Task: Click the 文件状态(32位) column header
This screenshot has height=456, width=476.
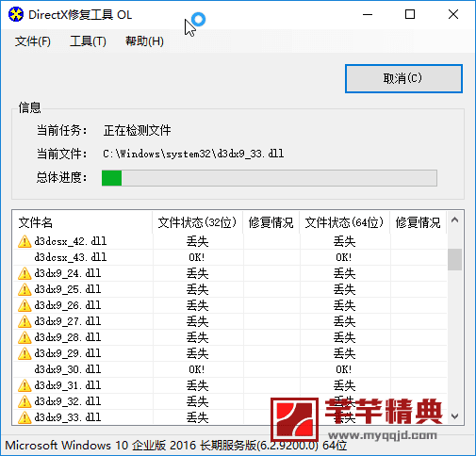Action: [197, 222]
